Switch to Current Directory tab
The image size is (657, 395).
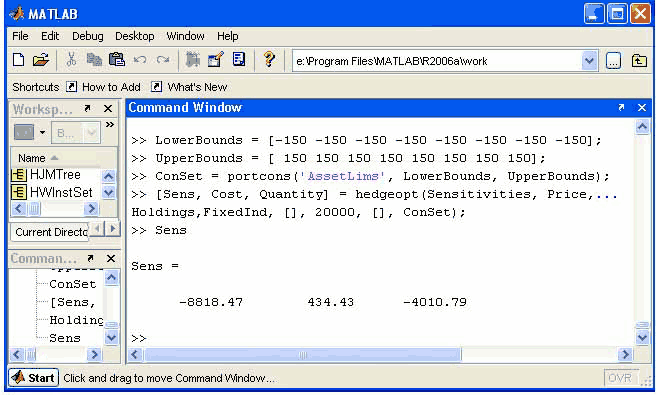(51, 232)
